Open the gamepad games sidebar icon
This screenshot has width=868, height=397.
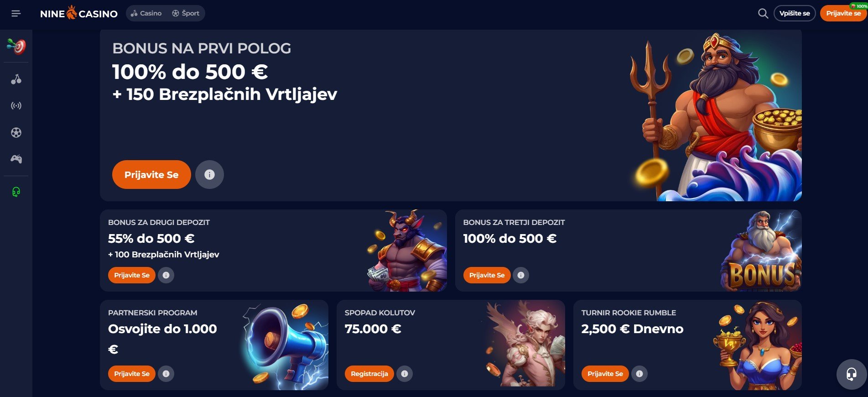(16, 159)
